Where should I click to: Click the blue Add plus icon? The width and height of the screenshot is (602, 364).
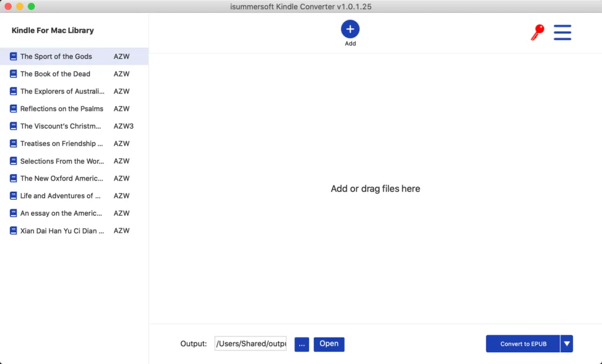point(350,29)
